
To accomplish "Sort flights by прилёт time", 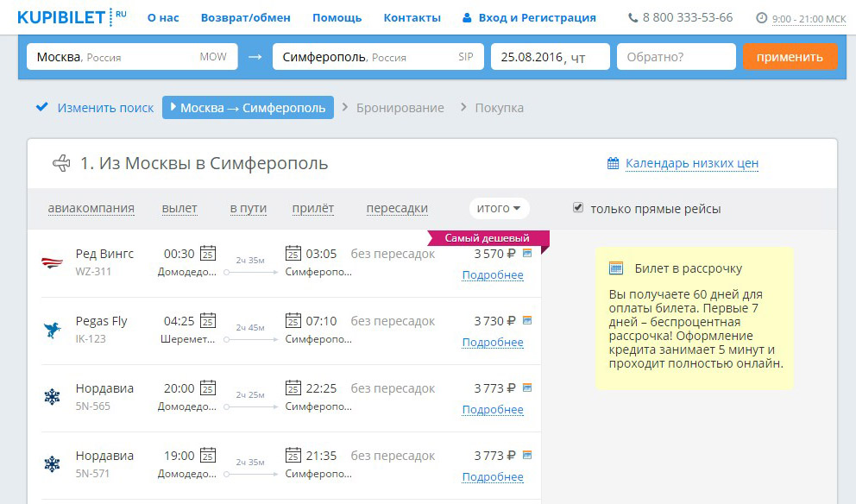I will (x=313, y=208).
